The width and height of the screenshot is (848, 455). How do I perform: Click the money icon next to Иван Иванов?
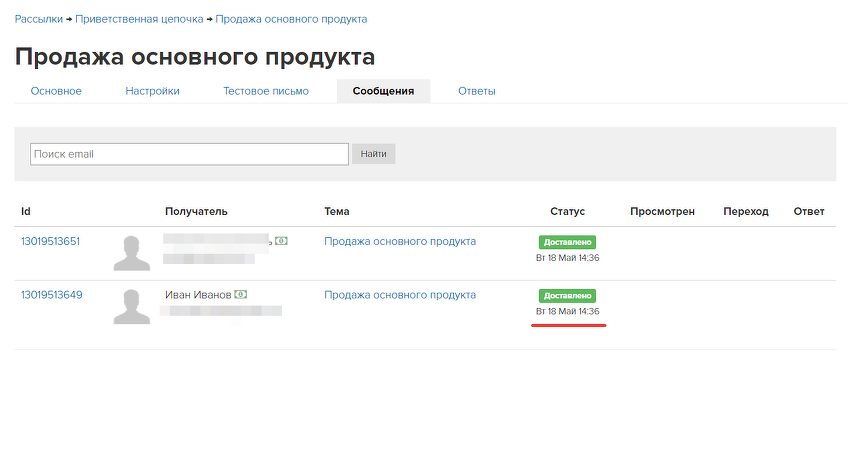[241, 295]
